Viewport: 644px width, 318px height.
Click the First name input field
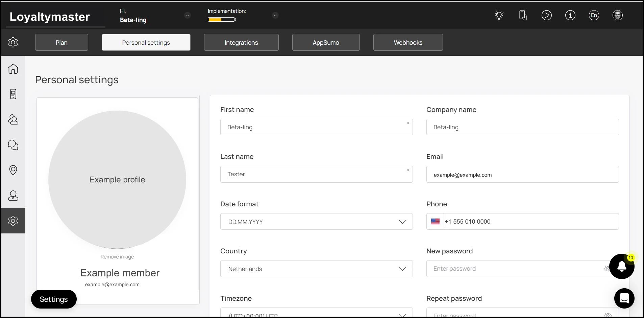pos(316,127)
